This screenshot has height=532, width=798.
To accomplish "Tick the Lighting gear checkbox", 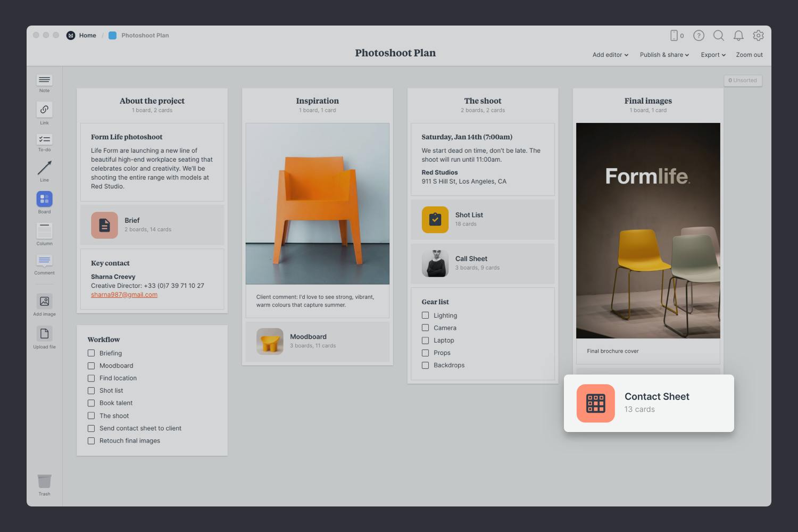I will [425, 315].
